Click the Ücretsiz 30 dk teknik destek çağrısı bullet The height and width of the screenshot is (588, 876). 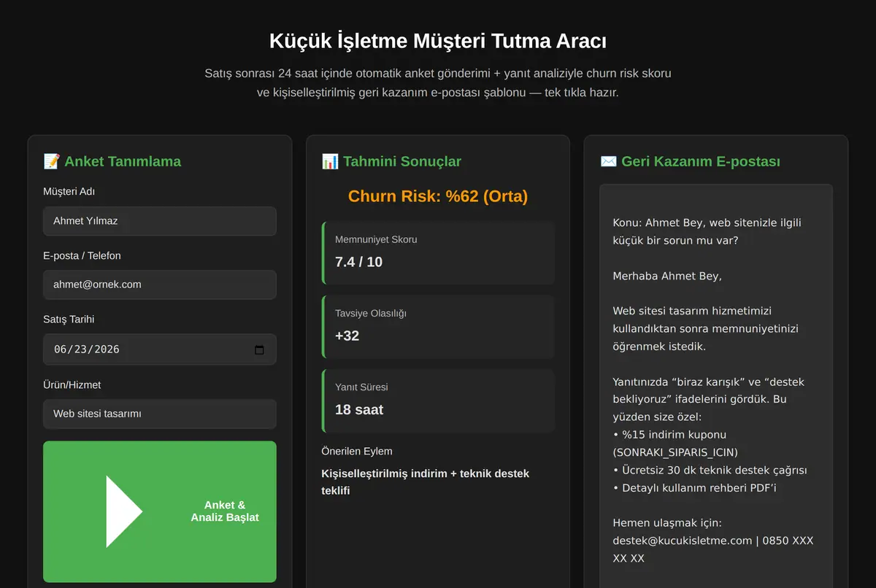[x=710, y=470]
